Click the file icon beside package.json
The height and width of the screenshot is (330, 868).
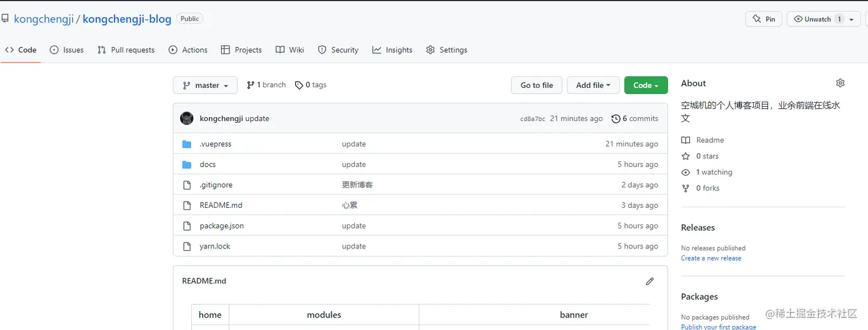[187, 226]
